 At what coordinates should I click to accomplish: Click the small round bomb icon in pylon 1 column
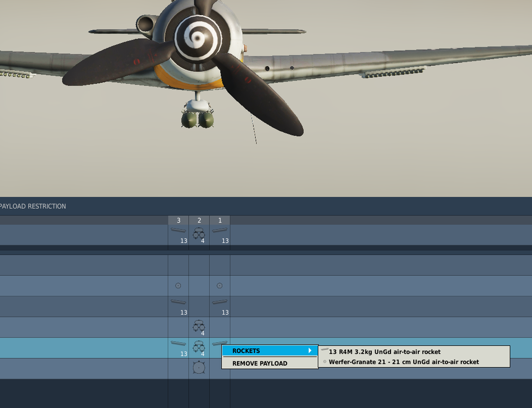tap(219, 285)
